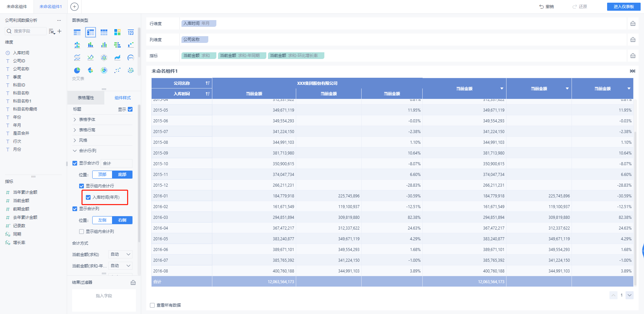Choose the colored treemap chart type
The image size is (644, 314).
117,32
